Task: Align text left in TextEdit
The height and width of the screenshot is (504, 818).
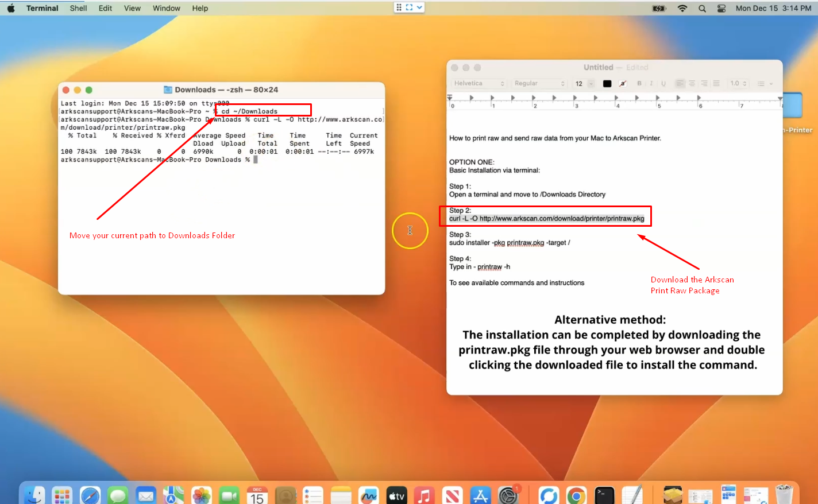Action: [x=680, y=83]
